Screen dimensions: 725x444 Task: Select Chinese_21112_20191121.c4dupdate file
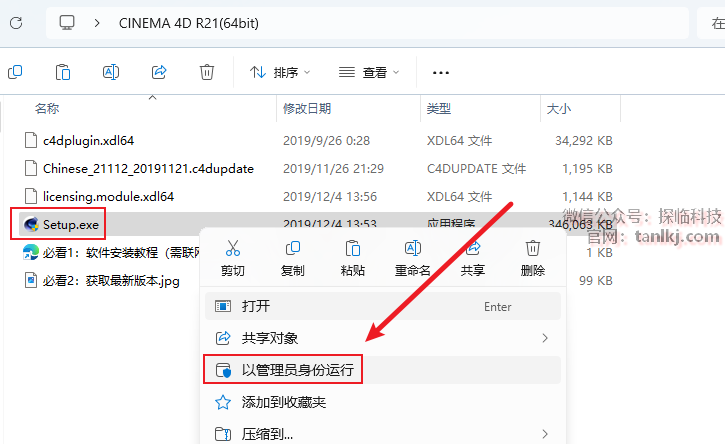click(148, 169)
